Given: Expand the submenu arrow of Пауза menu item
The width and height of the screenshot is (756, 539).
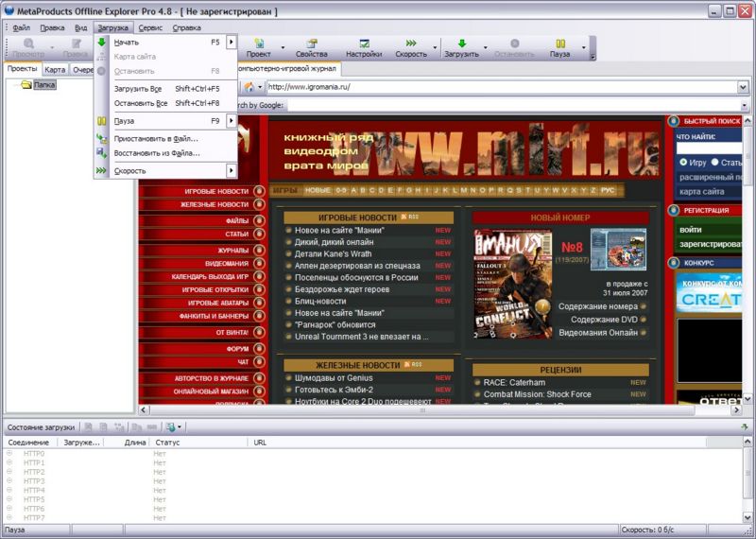Looking at the screenshot, I should [x=232, y=121].
